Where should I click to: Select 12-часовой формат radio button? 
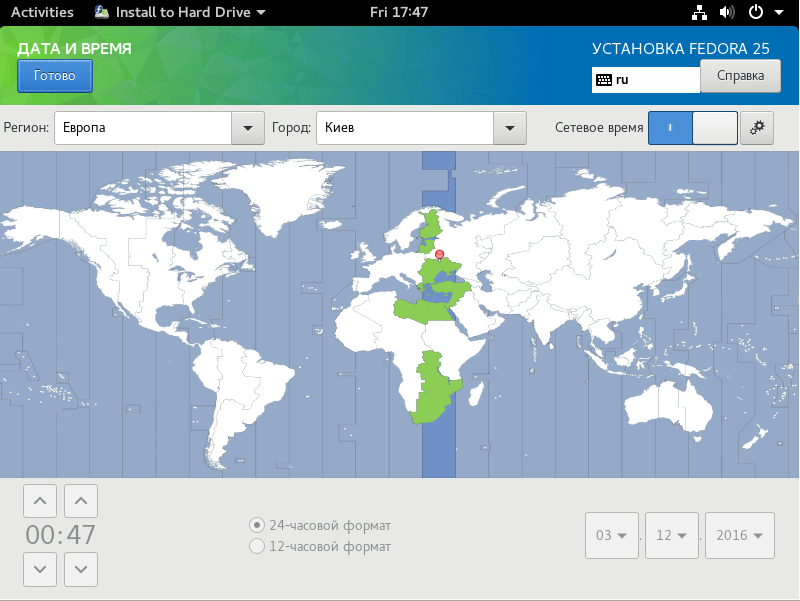click(257, 546)
